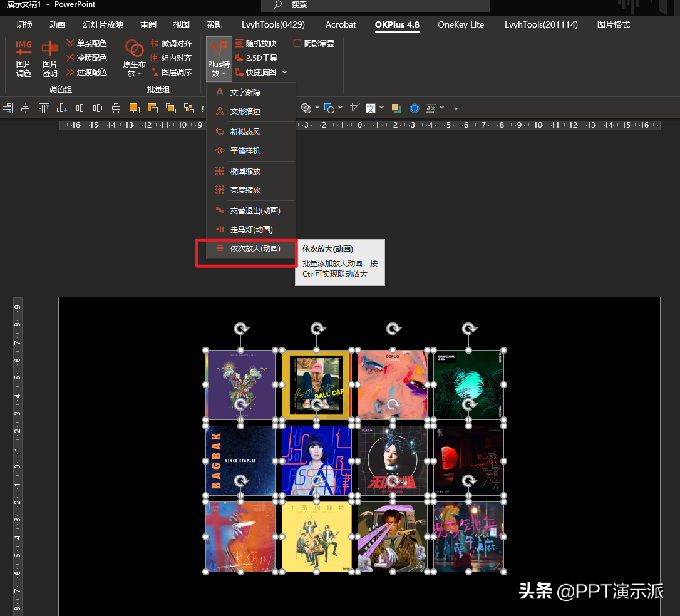Click rotation handle above DIPLO cover
Screen dimensions: 680x616
393,329
